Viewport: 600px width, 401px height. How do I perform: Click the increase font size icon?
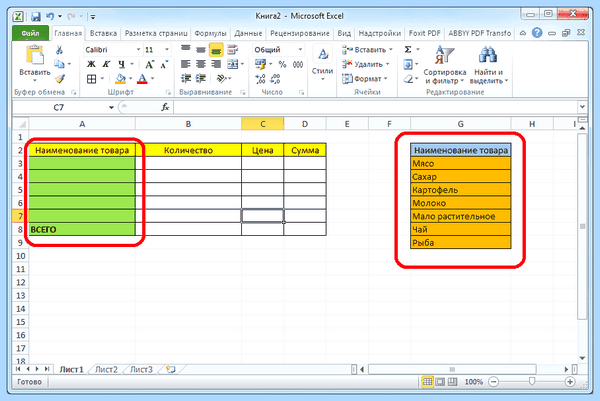point(149,64)
